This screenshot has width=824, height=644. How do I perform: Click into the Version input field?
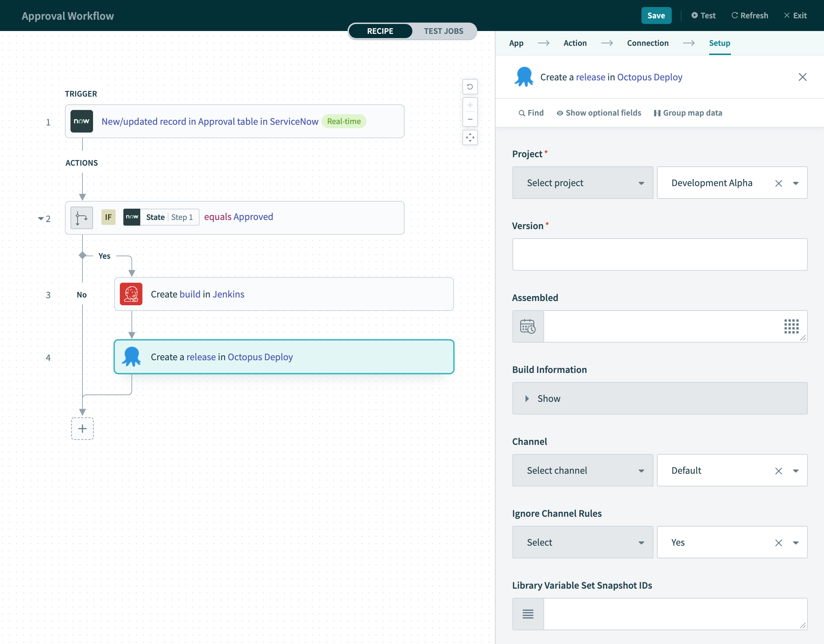click(x=659, y=254)
